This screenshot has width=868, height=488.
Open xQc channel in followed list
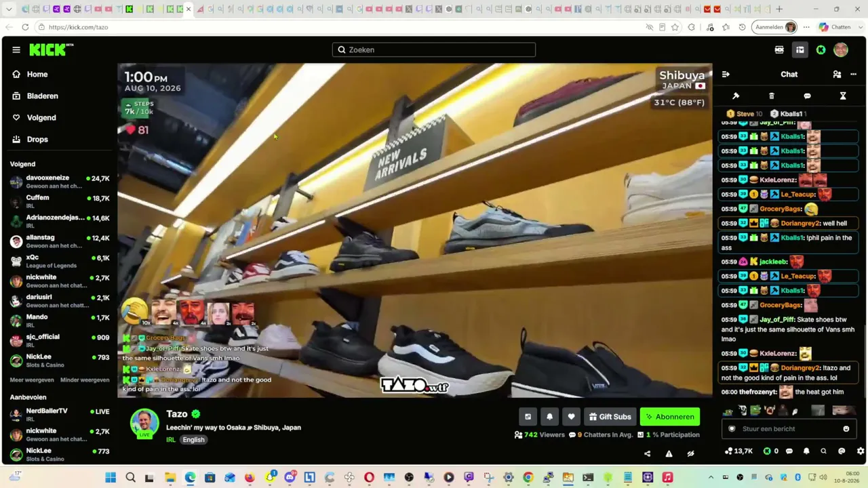pyautogui.click(x=60, y=261)
